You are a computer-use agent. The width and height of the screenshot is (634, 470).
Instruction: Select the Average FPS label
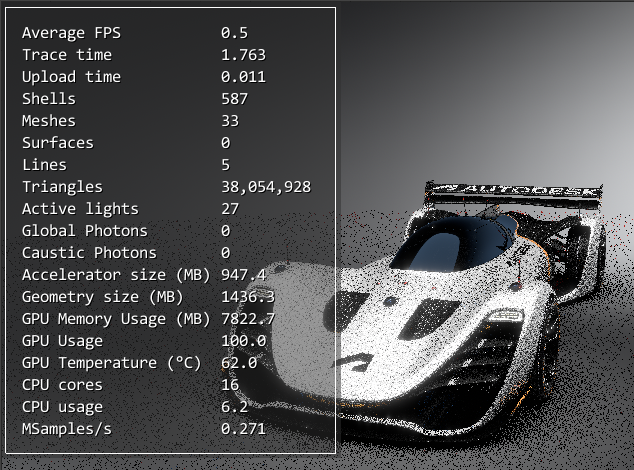tap(71, 33)
